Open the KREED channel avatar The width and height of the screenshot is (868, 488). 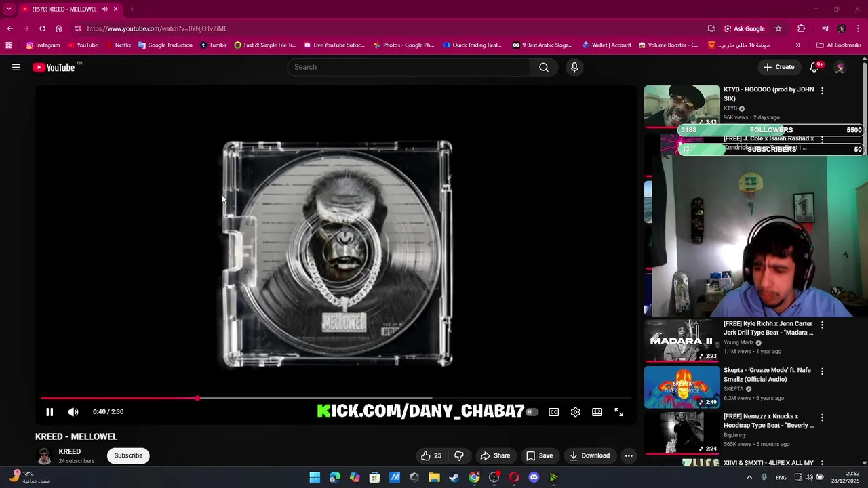44,456
